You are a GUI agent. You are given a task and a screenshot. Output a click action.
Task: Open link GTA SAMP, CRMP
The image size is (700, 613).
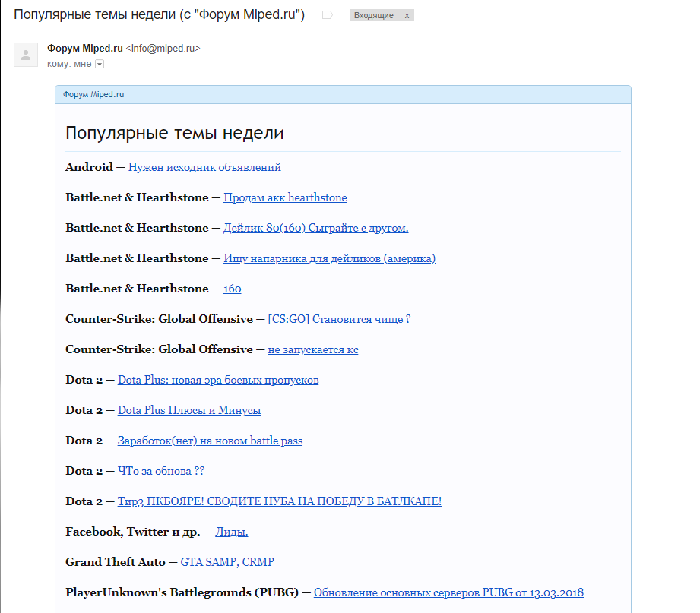point(227,561)
